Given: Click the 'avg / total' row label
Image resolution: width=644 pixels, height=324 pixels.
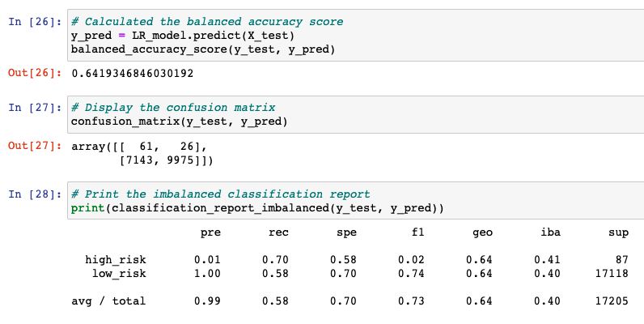Looking at the screenshot, I should (108, 301).
